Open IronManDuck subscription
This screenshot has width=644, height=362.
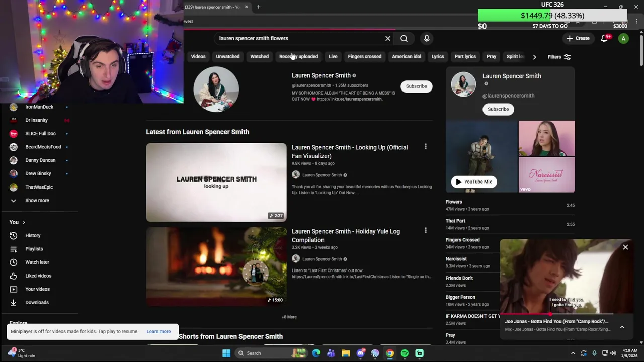[39, 107]
